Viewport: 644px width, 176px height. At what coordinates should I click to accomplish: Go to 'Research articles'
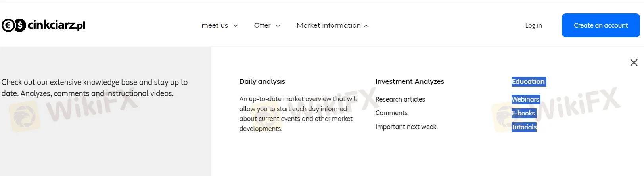click(x=400, y=99)
